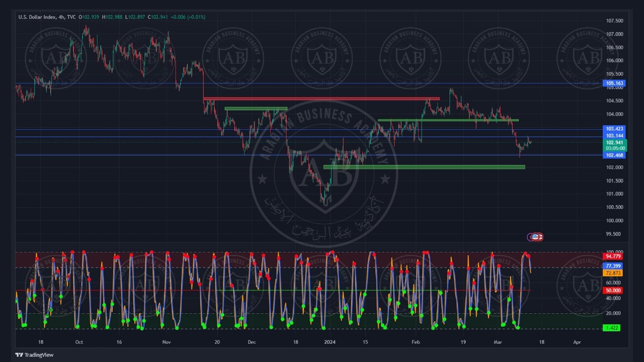This screenshot has width=644, height=362.
Task: Click the Apr label on the time axis
Action: pos(577,342)
